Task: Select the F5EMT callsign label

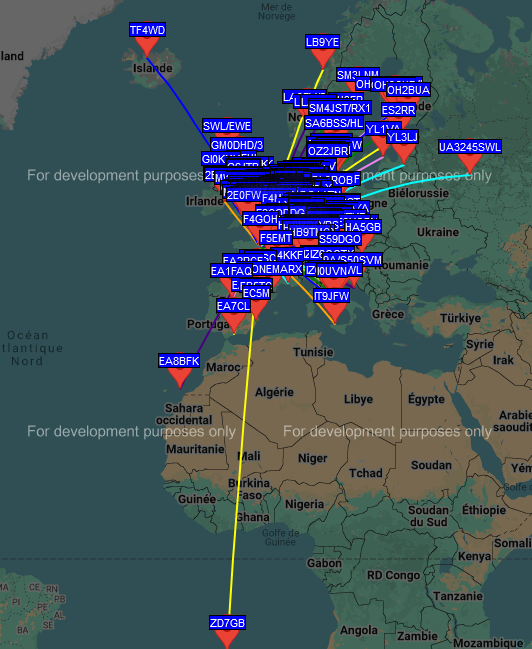Action: point(276,238)
